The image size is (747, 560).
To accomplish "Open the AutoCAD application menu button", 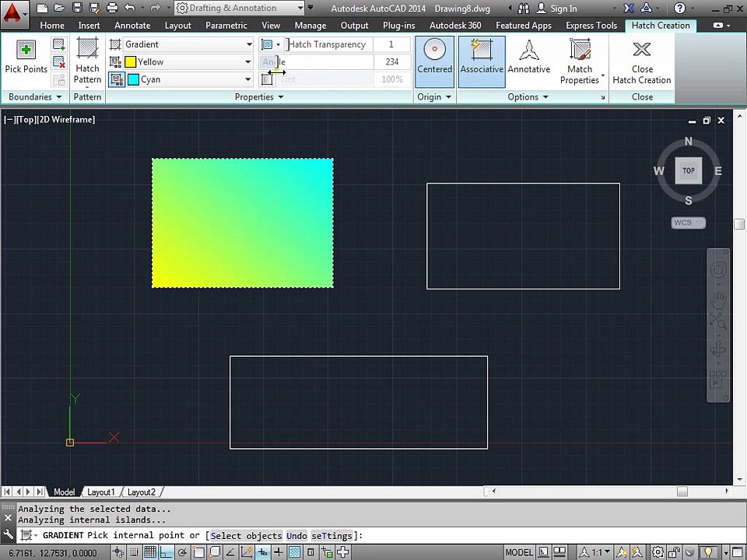I will click(x=14, y=14).
